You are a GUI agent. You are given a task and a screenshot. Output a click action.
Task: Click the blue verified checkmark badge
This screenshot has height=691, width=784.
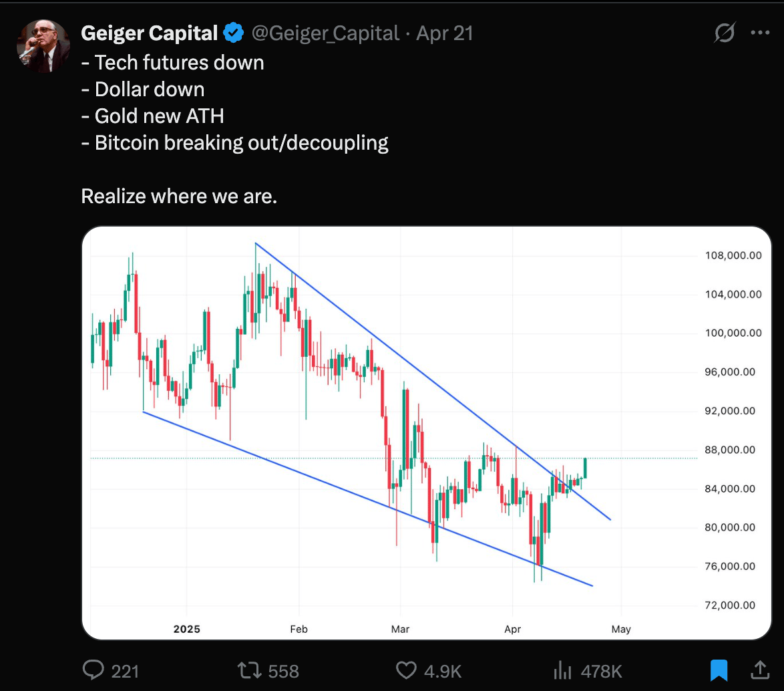coord(233,33)
